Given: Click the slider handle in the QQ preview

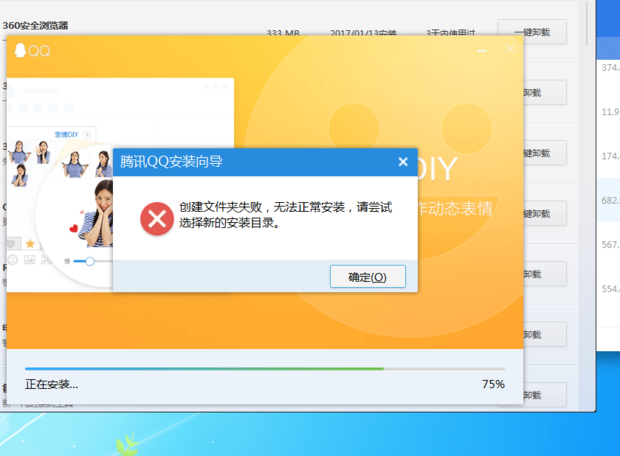Looking at the screenshot, I should coord(90,261).
